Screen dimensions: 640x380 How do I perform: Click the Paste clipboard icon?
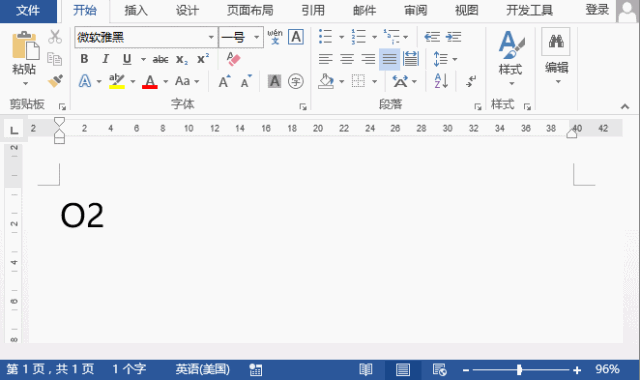25,45
